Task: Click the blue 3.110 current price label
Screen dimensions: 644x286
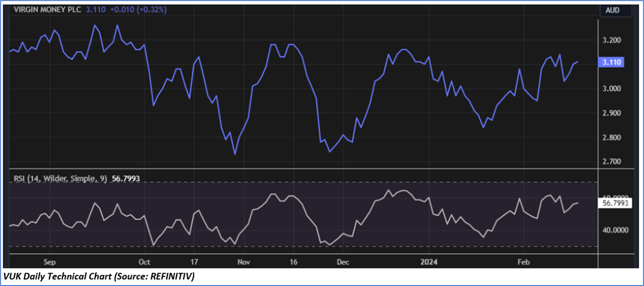Action: [x=612, y=63]
